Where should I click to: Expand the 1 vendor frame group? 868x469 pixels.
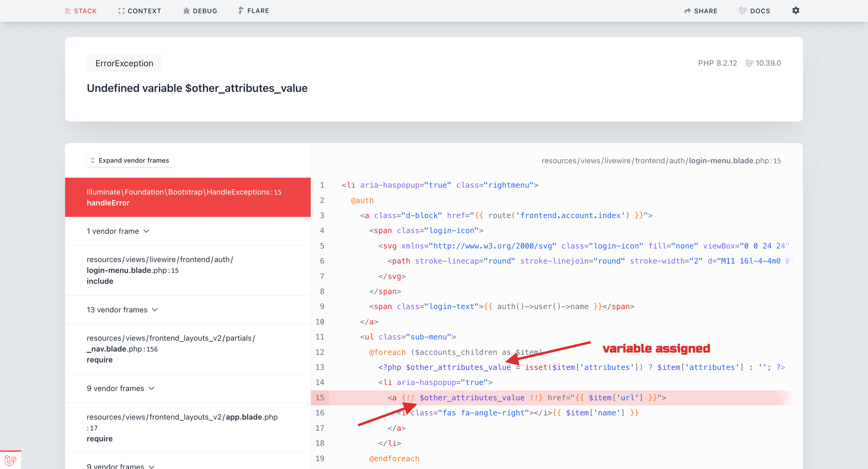click(118, 231)
